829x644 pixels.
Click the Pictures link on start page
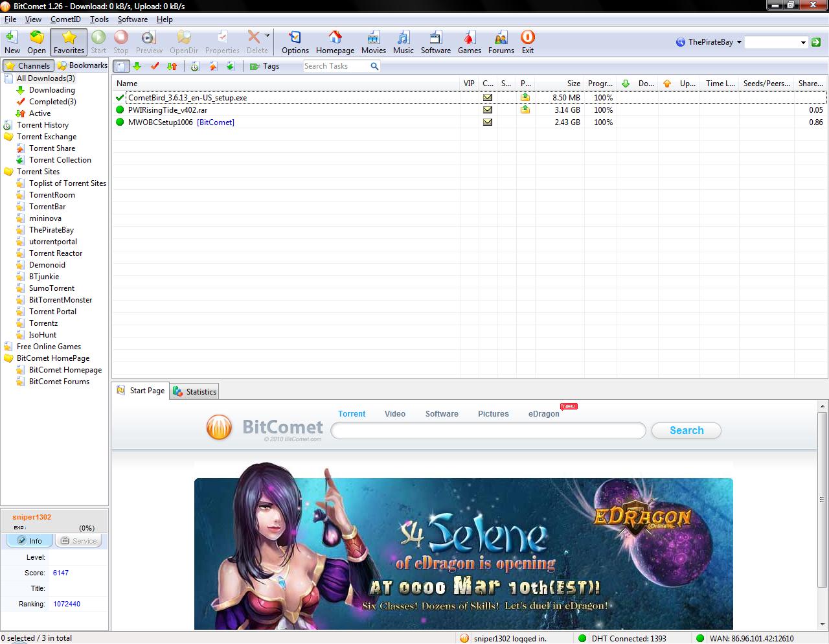pos(494,414)
